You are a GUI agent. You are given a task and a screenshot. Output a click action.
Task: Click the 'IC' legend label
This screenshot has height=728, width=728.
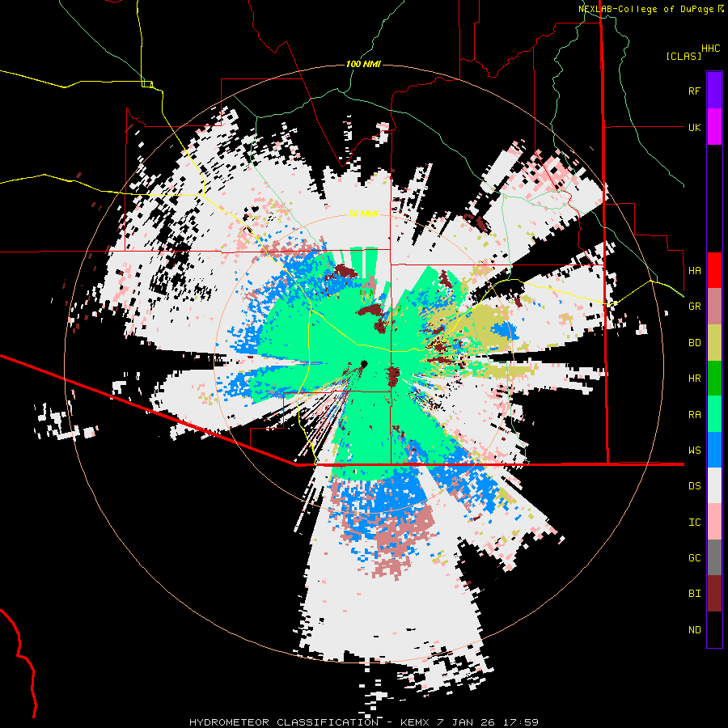coord(694,523)
